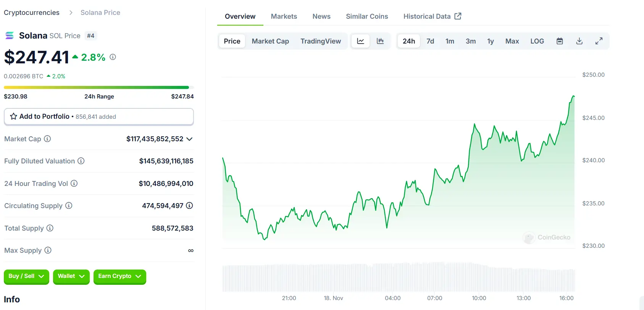
Task: Show Market Cap info tooltip
Action: 47,139
